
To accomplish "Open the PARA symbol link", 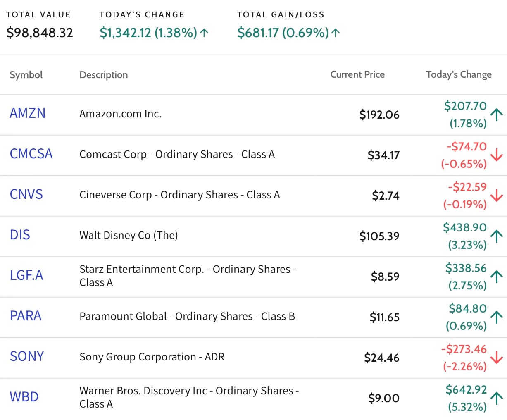I will (26, 316).
